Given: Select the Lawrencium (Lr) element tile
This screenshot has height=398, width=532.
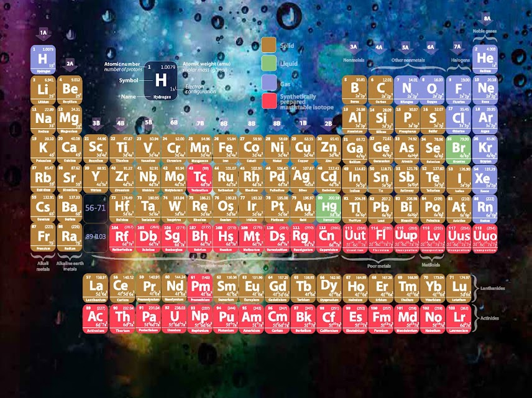Looking at the screenshot, I should (459, 319).
